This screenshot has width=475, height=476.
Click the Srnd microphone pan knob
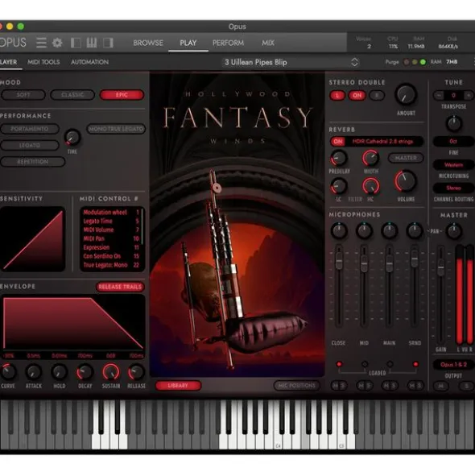(415, 230)
